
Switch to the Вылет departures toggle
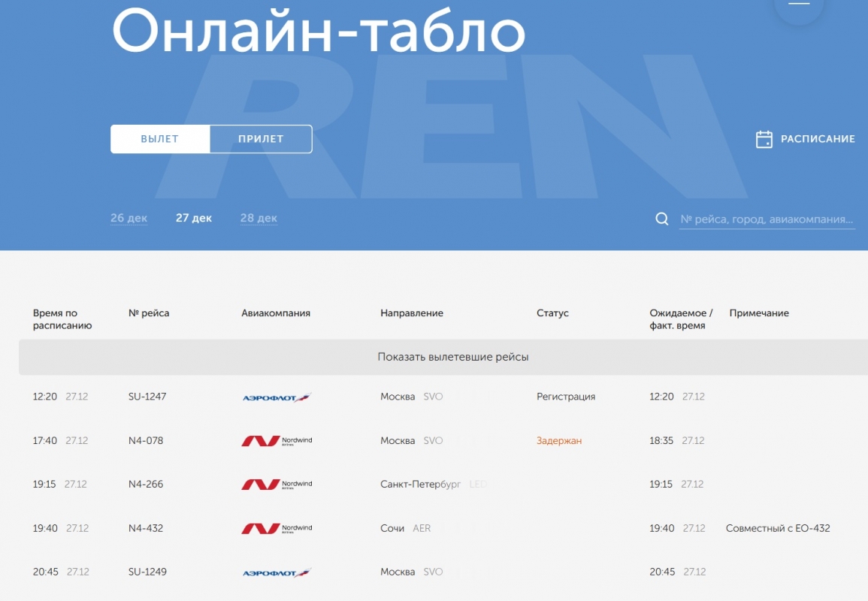(160, 139)
